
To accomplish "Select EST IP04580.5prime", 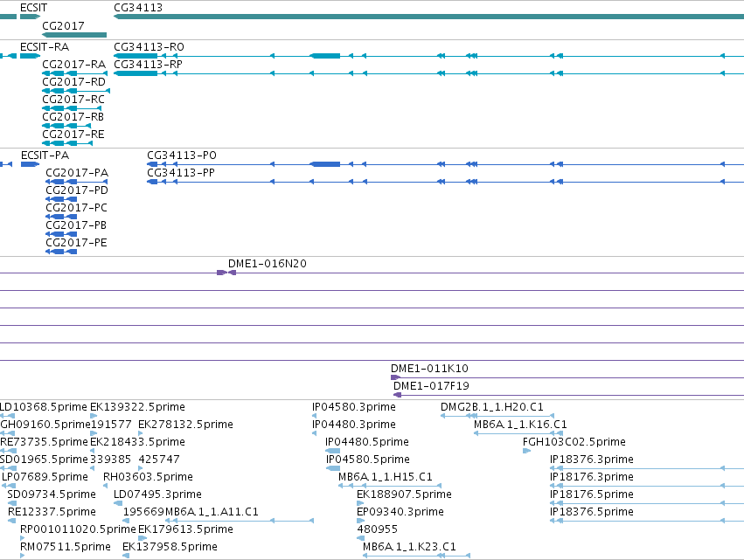I will coord(368,460).
